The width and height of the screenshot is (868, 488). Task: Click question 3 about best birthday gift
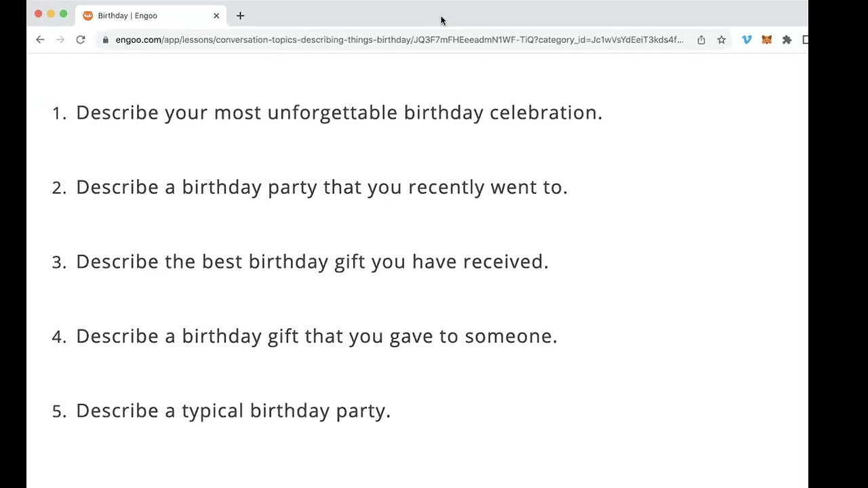click(x=311, y=262)
